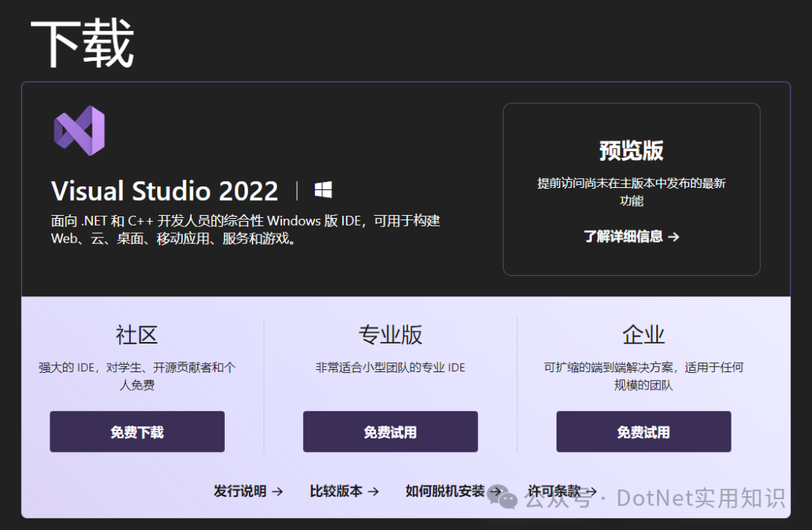Click the 下载 page heading

[83, 43]
